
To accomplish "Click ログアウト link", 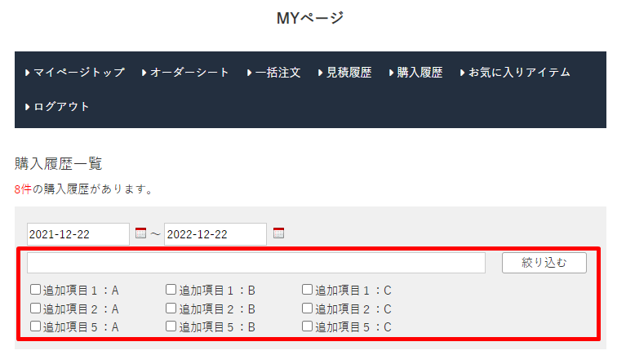I will pos(57,107).
